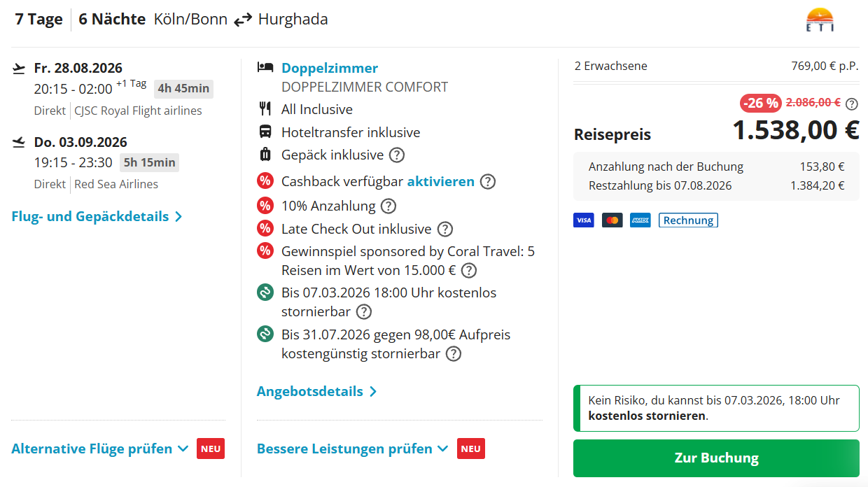This screenshot has width=868, height=487.
Task: Click Zur Buchung button
Action: coord(716,458)
